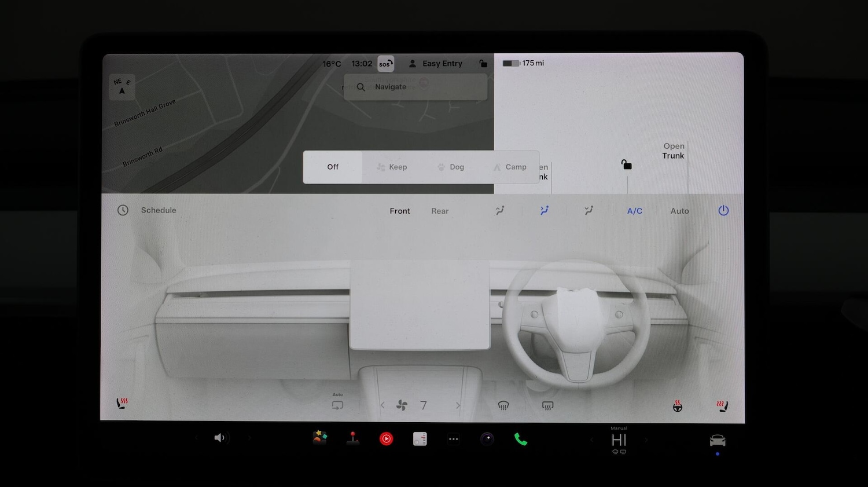
Task: Turn climate control power off
Action: tap(723, 211)
